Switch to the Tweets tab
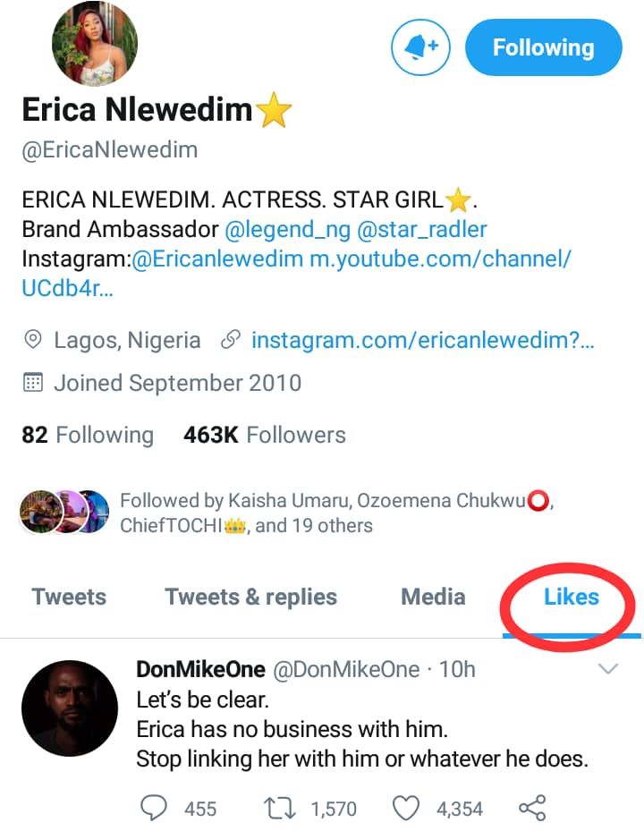 69,598
